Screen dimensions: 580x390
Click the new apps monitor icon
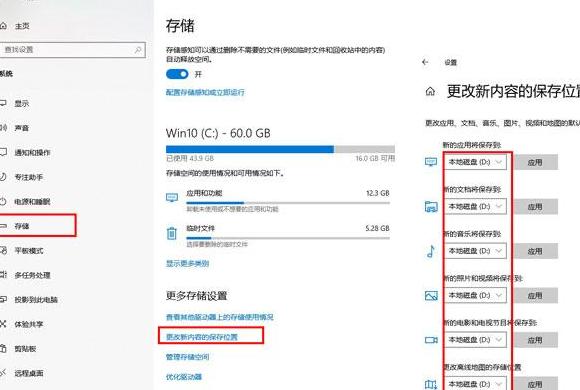[431, 162]
